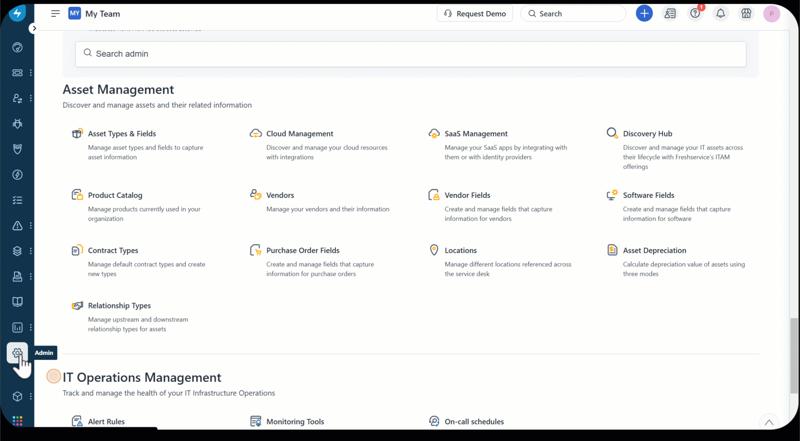Image resolution: width=800 pixels, height=441 pixels.
Task: Open the notifications bell
Action: pyautogui.click(x=720, y=14)
